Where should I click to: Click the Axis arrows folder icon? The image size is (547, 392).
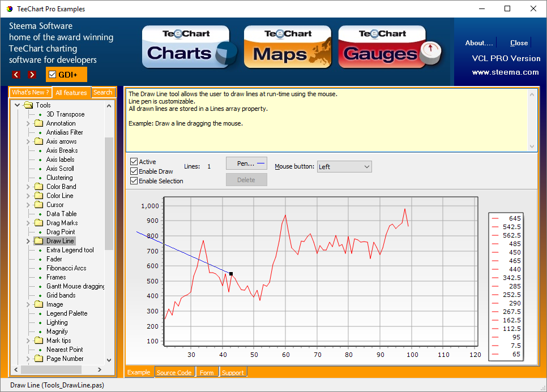(39, 141)
